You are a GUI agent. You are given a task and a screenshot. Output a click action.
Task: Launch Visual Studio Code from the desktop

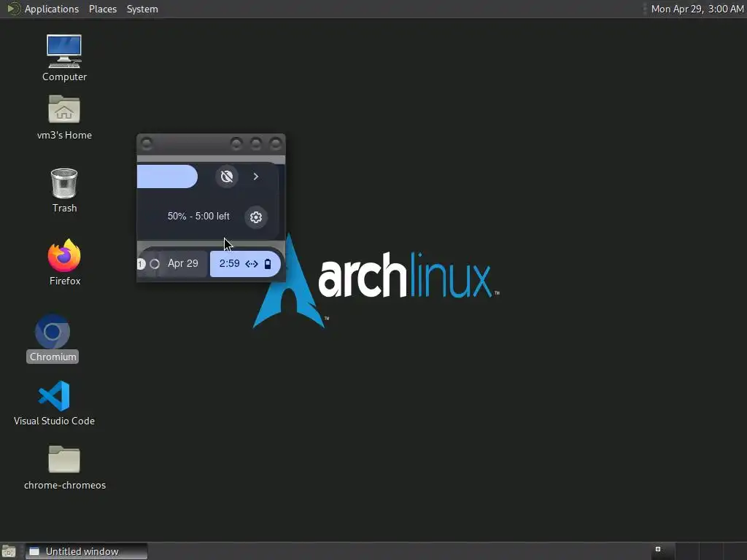54,402
